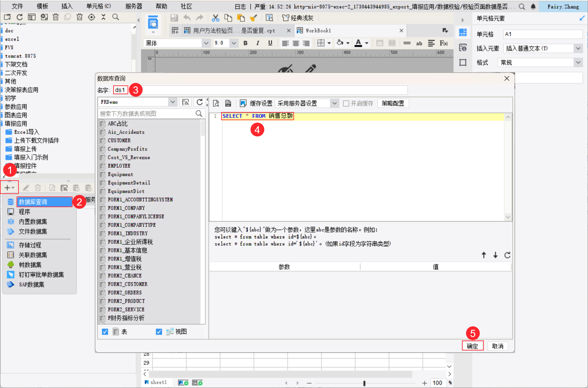This screenshot has width=588, height=388.
Task: Refresh the file tree
Action: click(20, 17)
